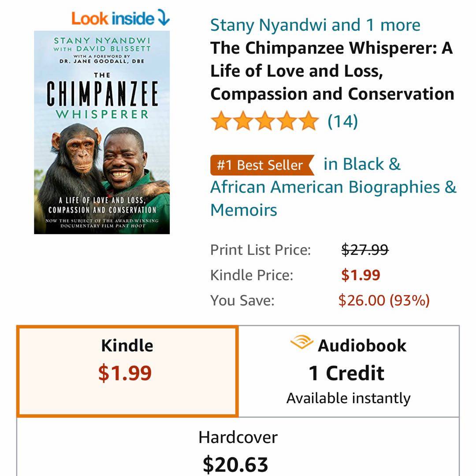View the 14 customer ratings
Screen dimensions: 476x476
point(342,121)
